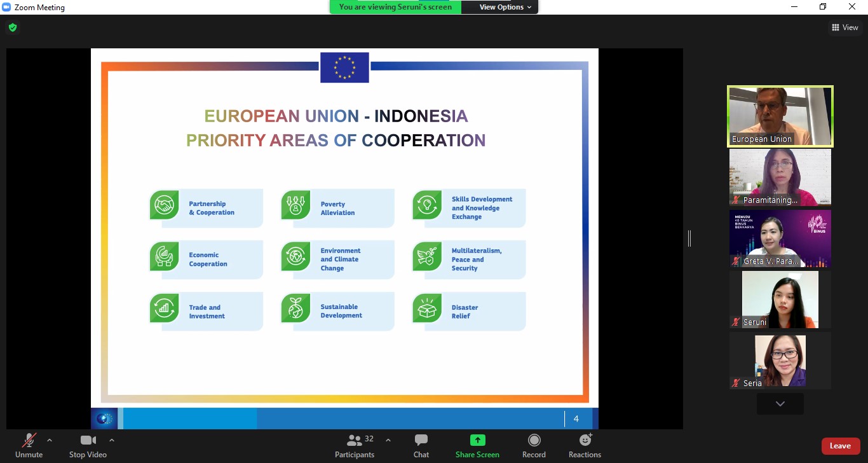Click the Partnership & Cooperation handshake icon
This screenshot has width=868, height=463.
click(x=164, y=205)
